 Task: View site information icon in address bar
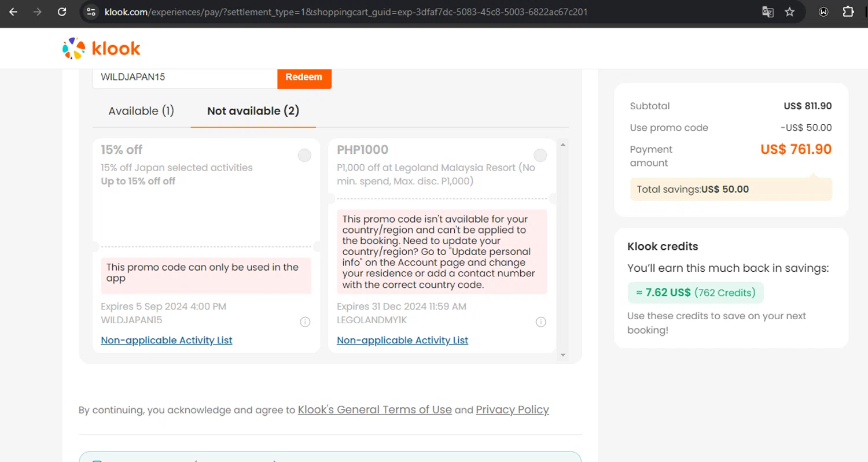90,12
